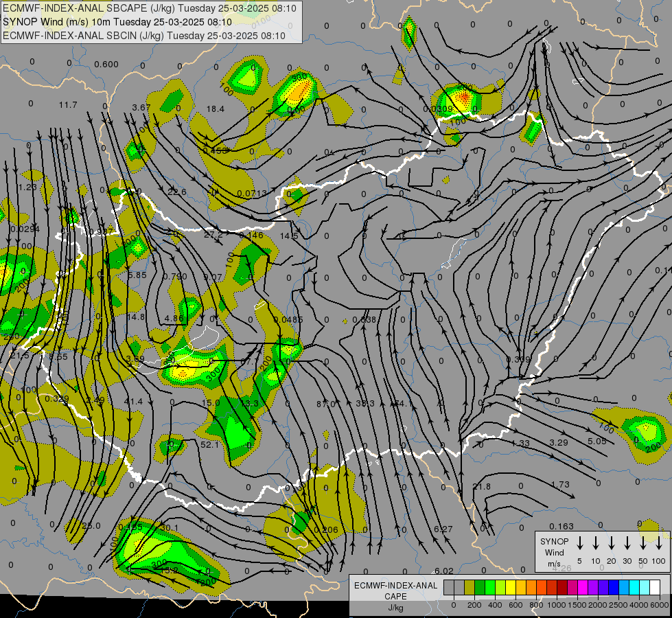Screen dimensions: 672x618
Task: Click the map value '0.0713'
Action: 252,194
